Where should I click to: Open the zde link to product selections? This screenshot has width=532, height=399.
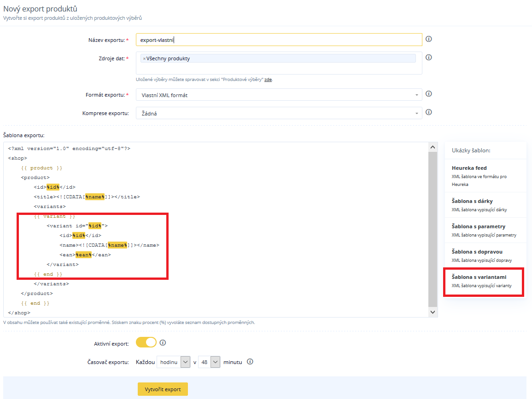click(268, 80)
